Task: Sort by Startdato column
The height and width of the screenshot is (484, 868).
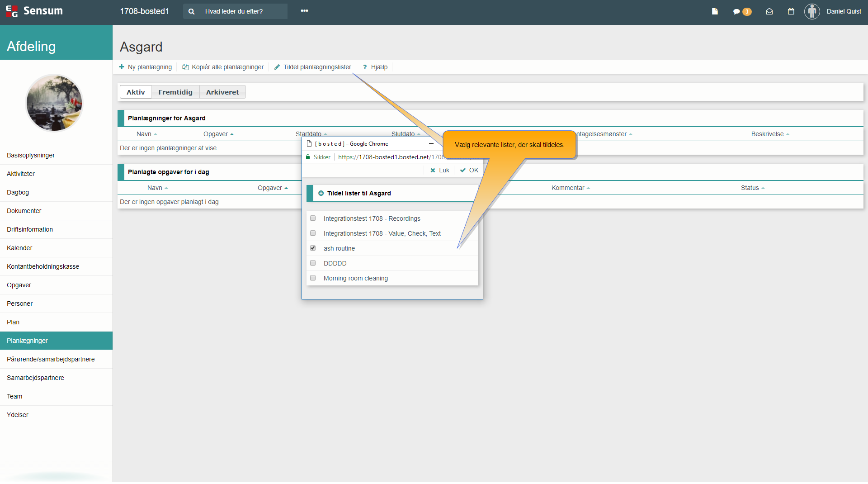Action: pyautogui.click(x=311, y=134)
